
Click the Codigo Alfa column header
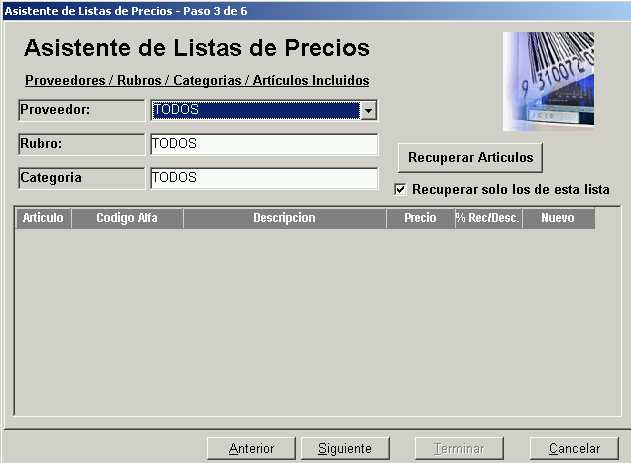click(127, 218)
